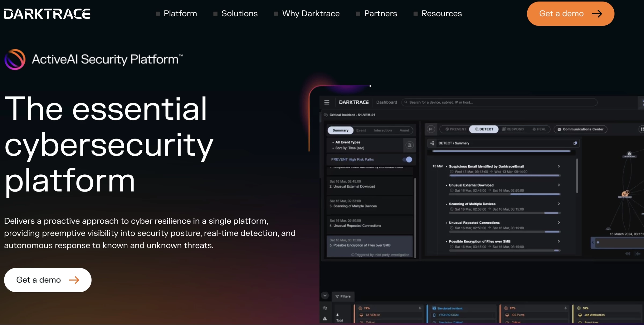Click the device search input field

pos(499,102)
